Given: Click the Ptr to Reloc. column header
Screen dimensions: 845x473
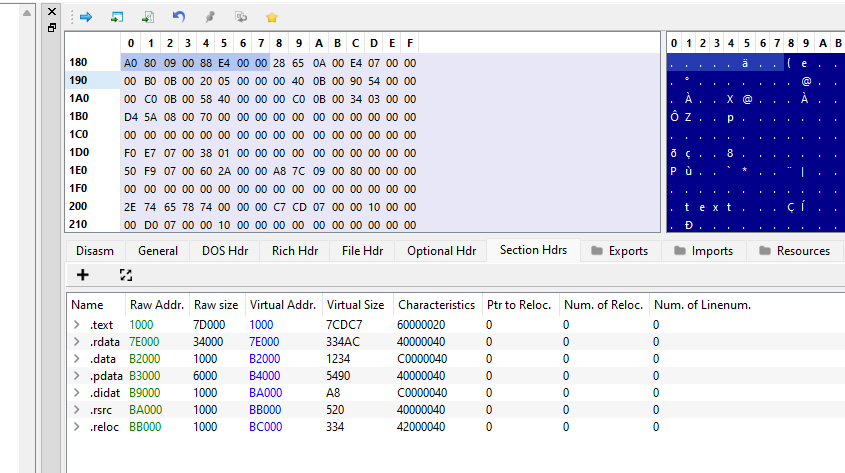Looking at the screenshot, I should (519, 305).
